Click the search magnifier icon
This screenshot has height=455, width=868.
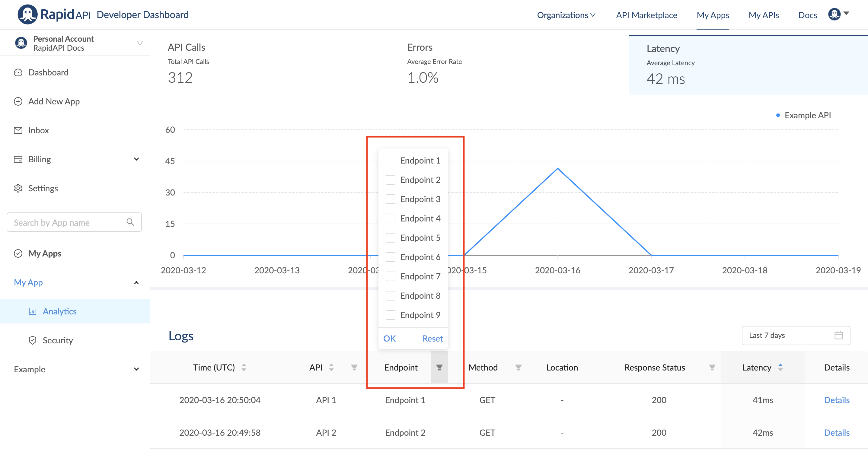pyautogui.click(x=130, y=222)
